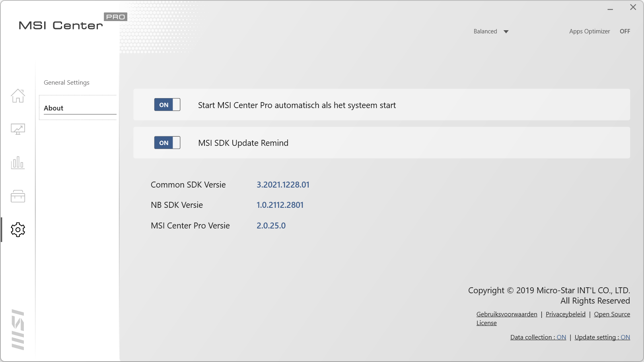Minimize the MSI Center window

tap(610, 8)
